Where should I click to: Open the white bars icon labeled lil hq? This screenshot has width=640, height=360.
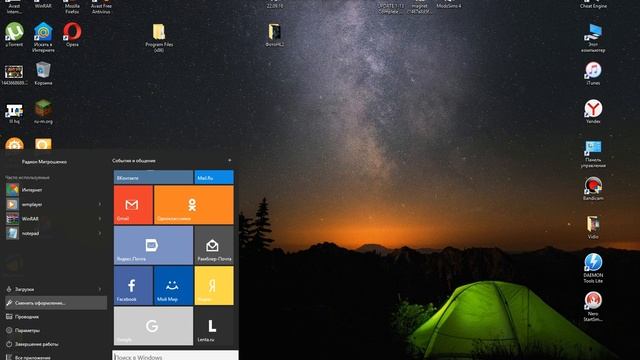pos(14,113)
